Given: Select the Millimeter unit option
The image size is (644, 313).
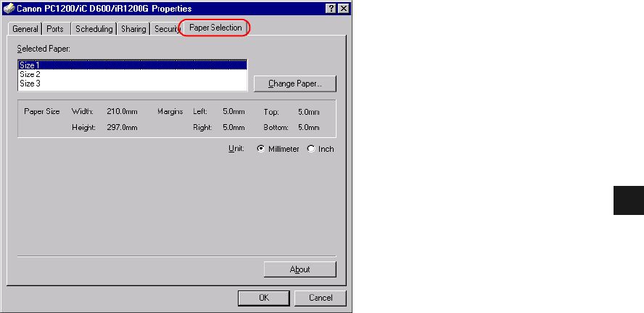Looking at the screenshot, I should click(278, 149).
